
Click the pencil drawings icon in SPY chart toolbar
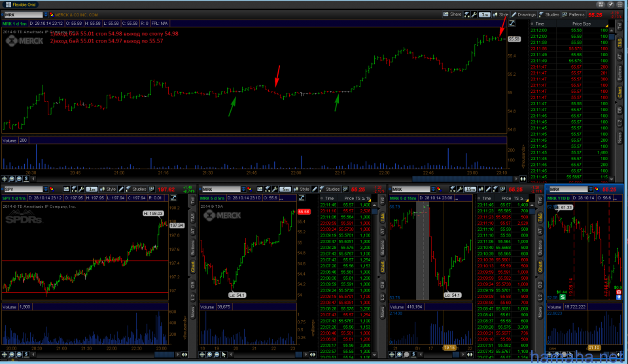122,190
